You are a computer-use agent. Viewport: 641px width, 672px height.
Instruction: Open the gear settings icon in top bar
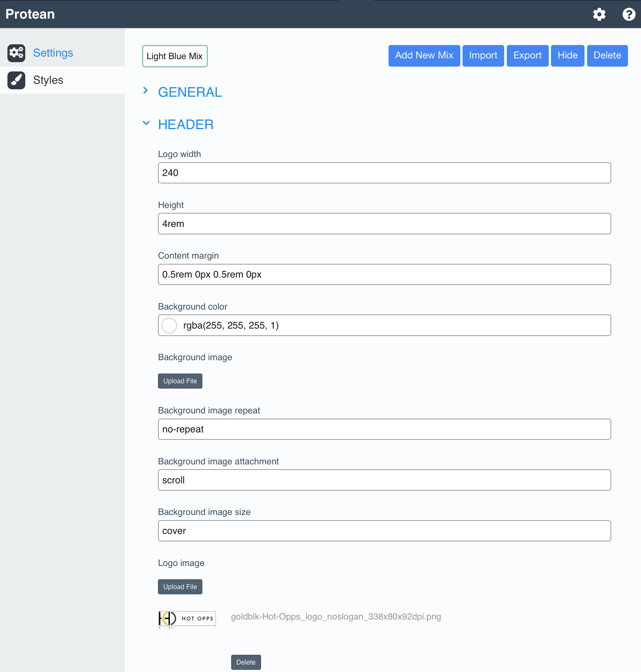pos(599,15)
